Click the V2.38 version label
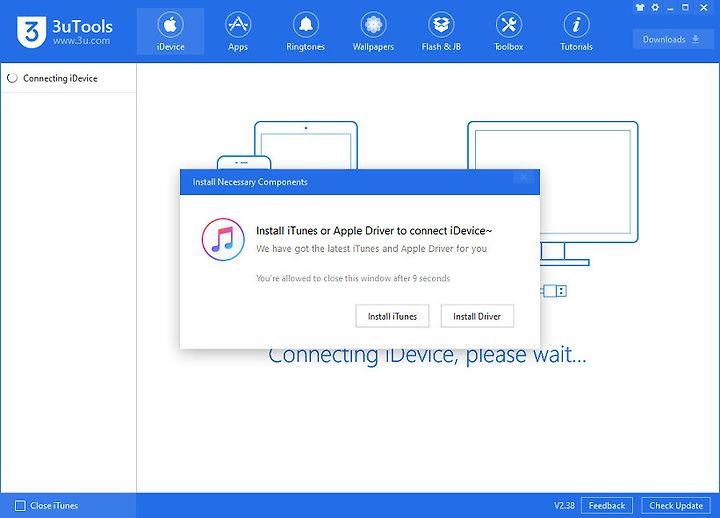Screen dimensions: 720x518 pyautogui.click(x=564, y=506)
